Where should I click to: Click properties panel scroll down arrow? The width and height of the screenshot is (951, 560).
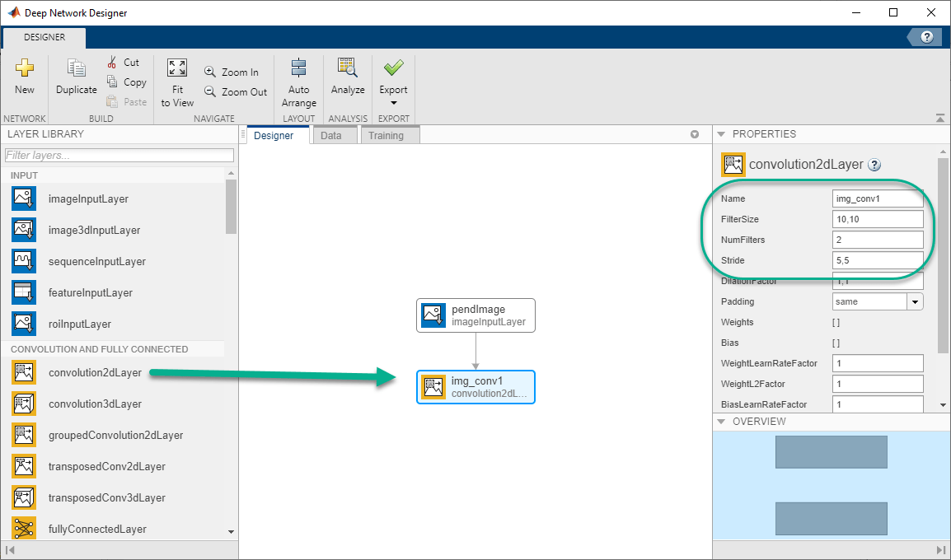(x=943, y=405)
